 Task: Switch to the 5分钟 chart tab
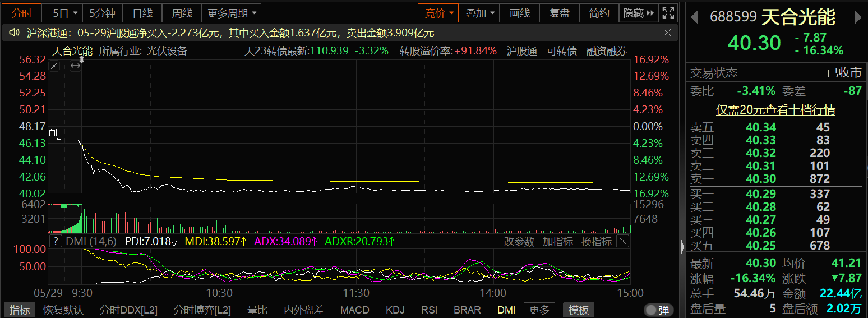coord(102,13)
